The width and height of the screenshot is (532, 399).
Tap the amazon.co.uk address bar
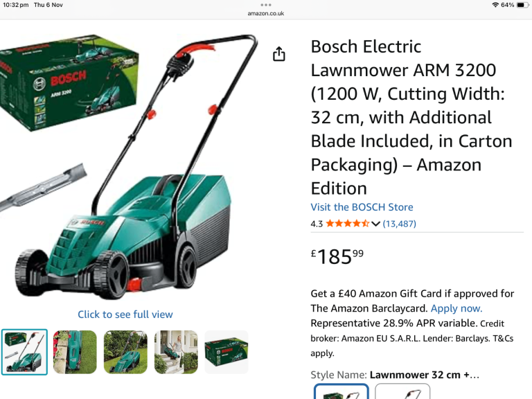tap(266, 14)
